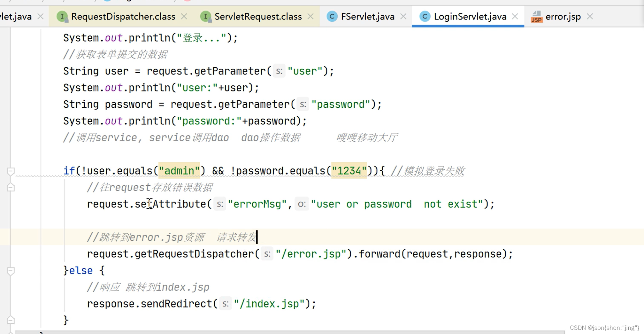Close the RequestDispatcher.class tab

(x=184, y=17)
